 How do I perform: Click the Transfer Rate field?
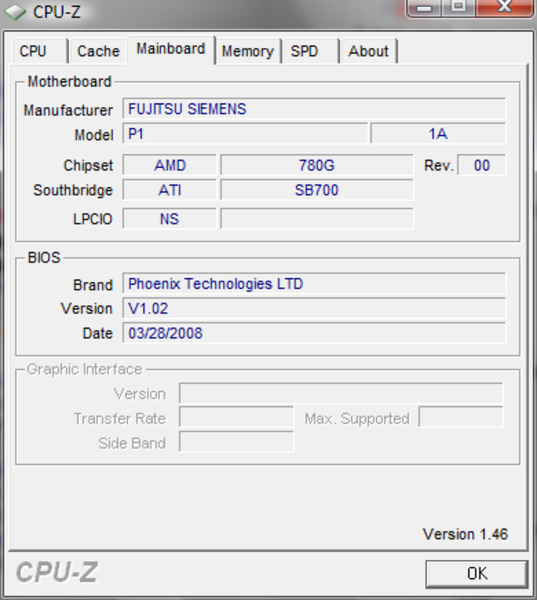pyautogui.click(x=236, y=417)
